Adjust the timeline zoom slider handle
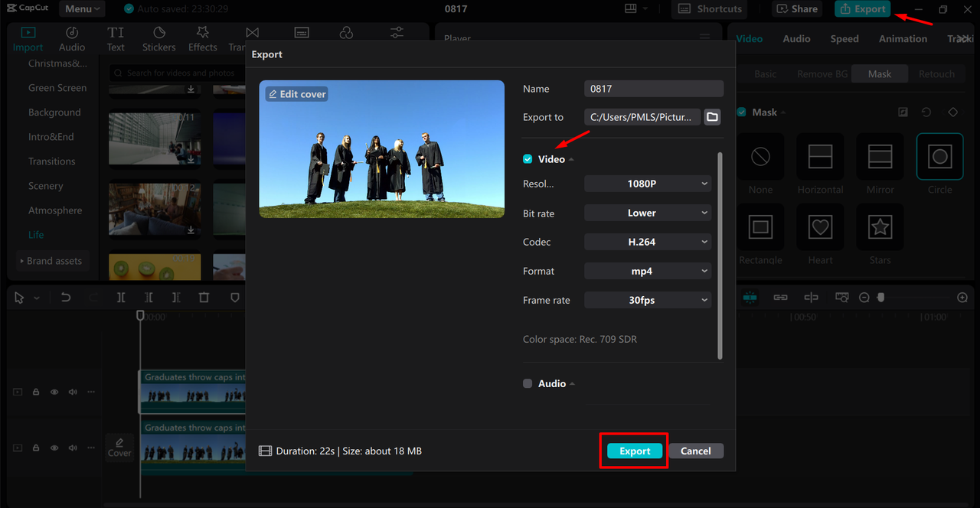This screenshot has width=980, height=508. (x=880, y=298)
